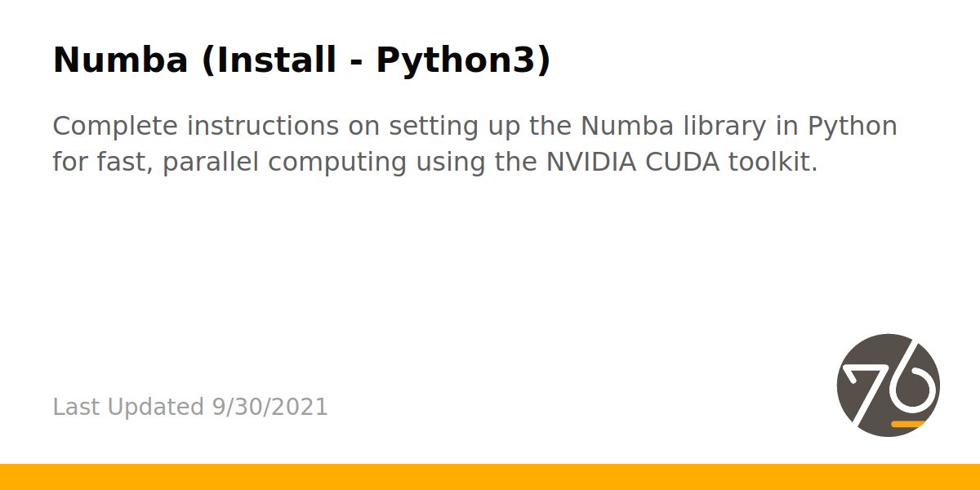The height and width of the screenshot is (490, 980).
Task: Click the word Numba in the title
Action: (x=119, y=60)
